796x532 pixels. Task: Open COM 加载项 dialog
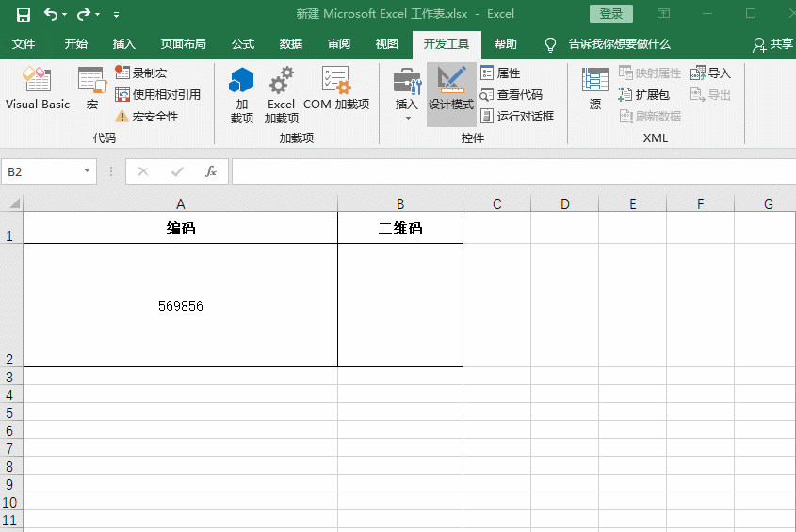click(x=336, y=89)
